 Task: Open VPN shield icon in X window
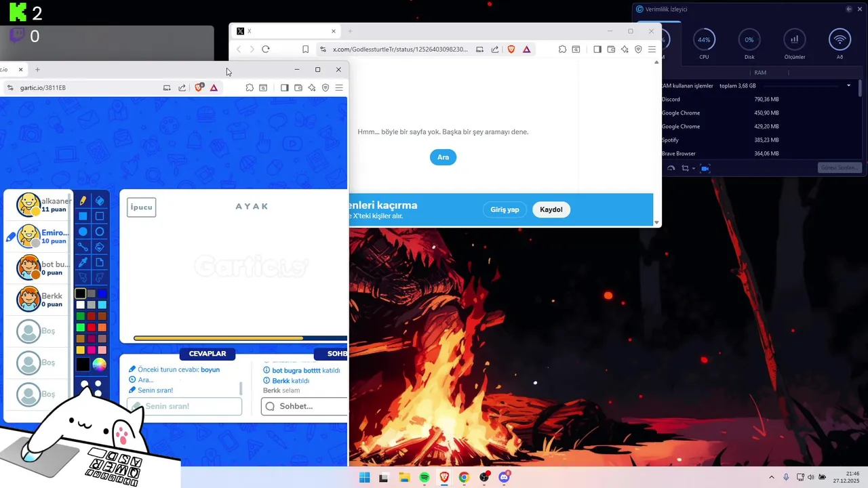(x=638, y=49)
